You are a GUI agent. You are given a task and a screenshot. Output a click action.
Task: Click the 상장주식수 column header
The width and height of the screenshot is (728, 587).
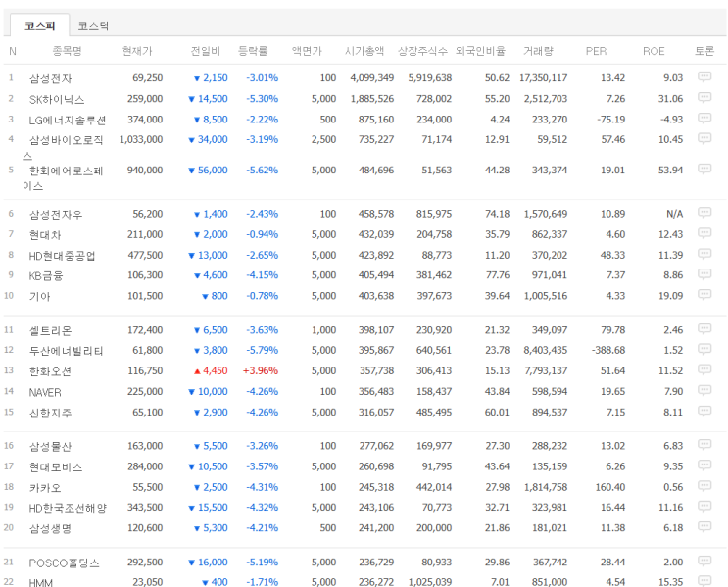point(422,51)
